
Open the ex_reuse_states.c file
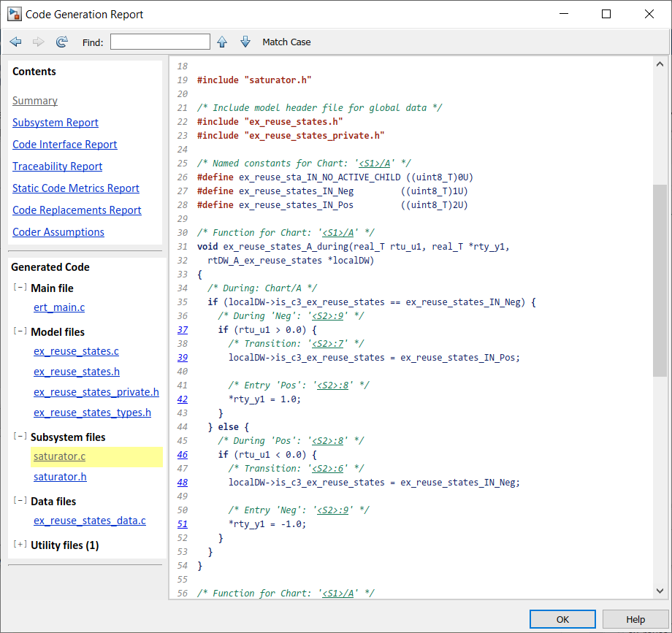[76, 351]
